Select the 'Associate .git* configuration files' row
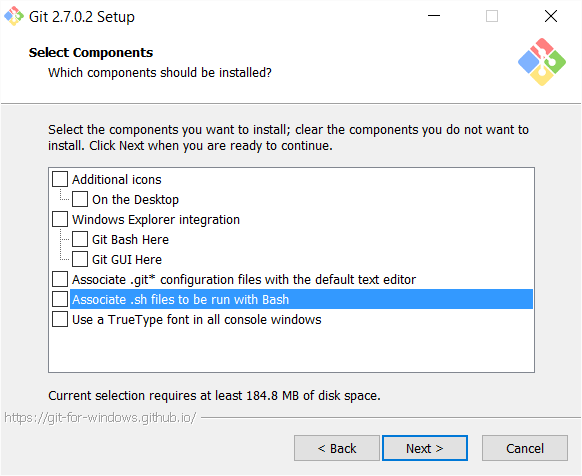 pos(244,280)
